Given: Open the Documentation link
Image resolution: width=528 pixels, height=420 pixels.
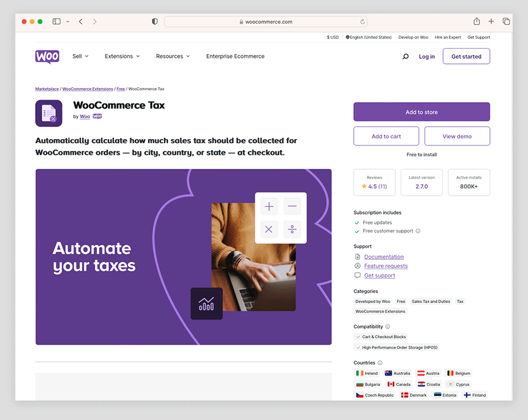Looking at the screenshot, I should (384, 257).
